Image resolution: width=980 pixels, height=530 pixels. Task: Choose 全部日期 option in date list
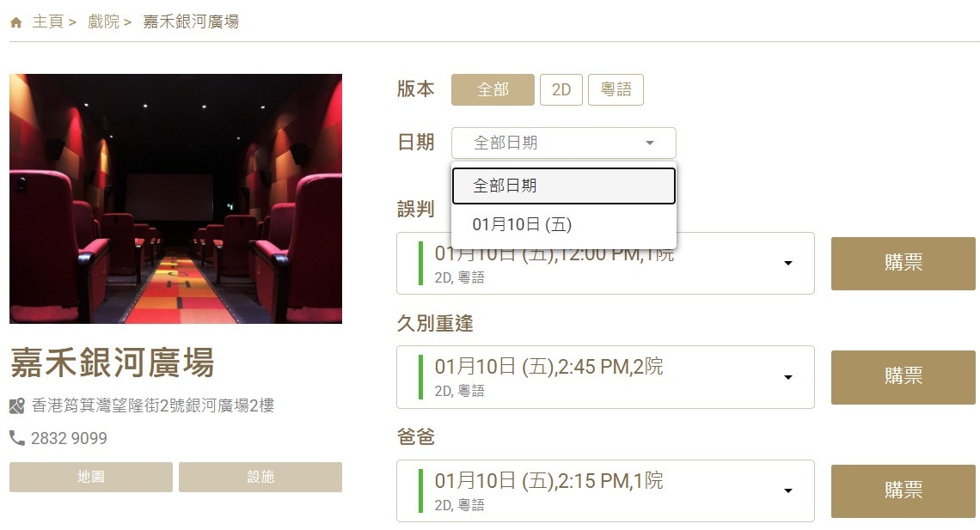(x=564, y=186)
